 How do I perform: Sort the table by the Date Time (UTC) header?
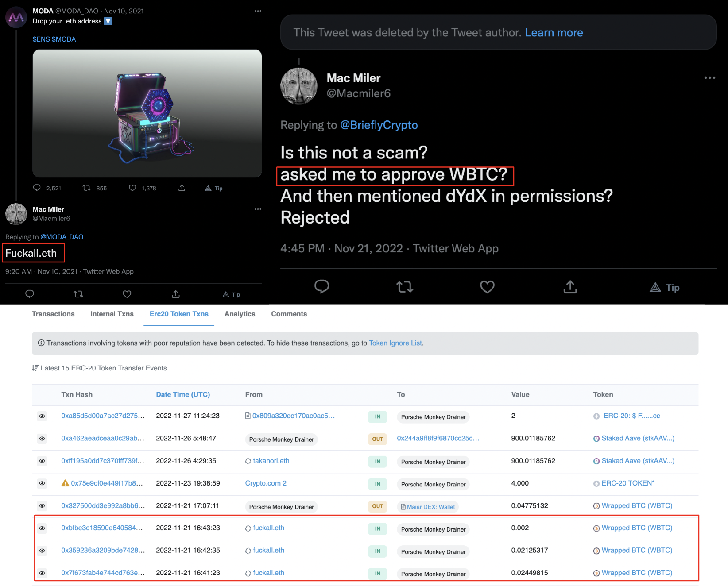(183, 394)
